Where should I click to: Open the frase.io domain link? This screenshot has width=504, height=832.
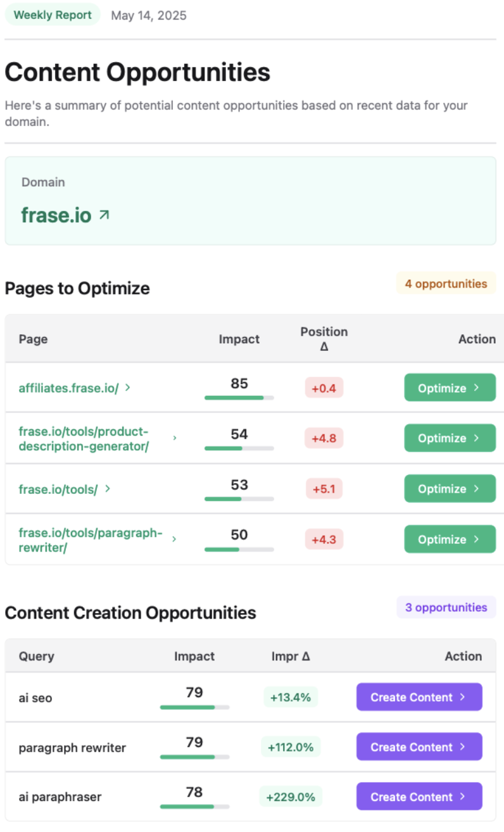[x=57, y=215]
